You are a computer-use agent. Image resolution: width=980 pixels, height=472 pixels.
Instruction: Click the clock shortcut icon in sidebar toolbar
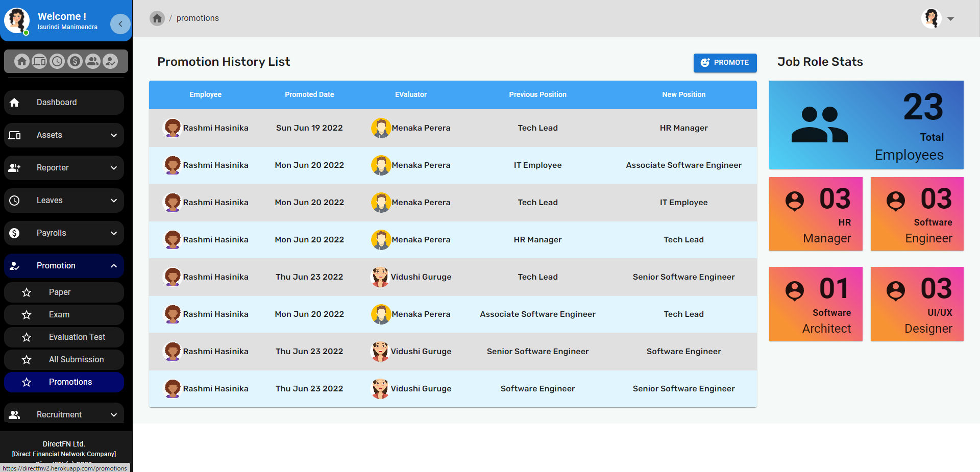(x=57, y=62)
